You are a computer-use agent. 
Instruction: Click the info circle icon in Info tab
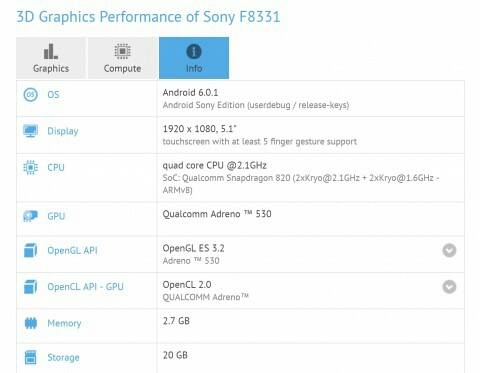[194, 52]
